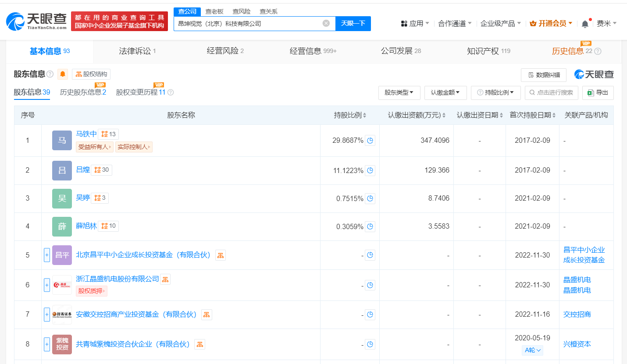Open pie chart icon for 马铁中 shareholding
Viewport: 627px width, 364px height.
tap(370, 141)
